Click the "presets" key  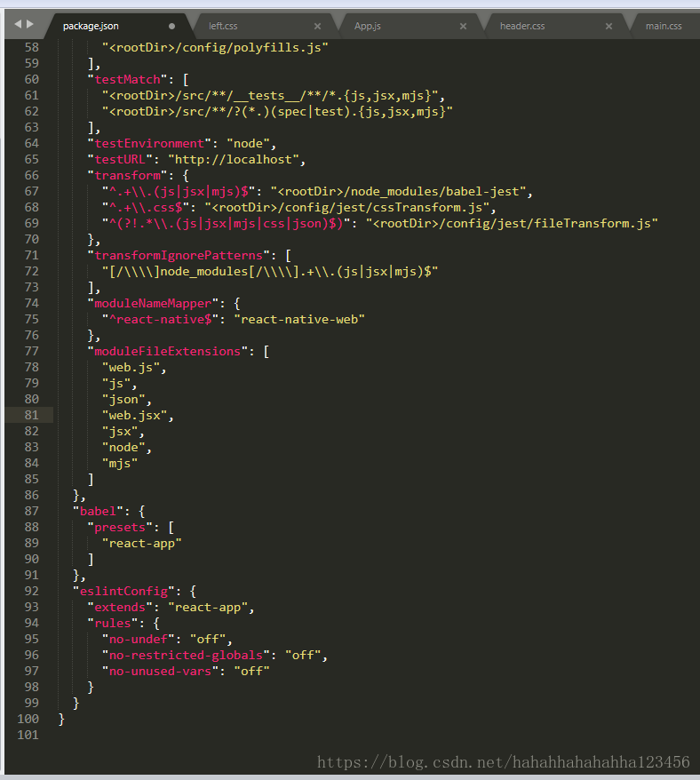click(x=120, y=527)
